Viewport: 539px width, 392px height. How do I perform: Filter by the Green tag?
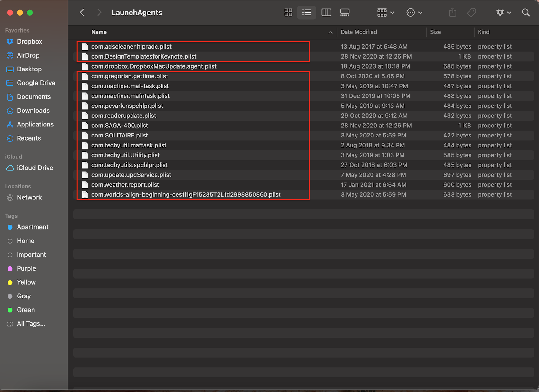pos(26,310)
